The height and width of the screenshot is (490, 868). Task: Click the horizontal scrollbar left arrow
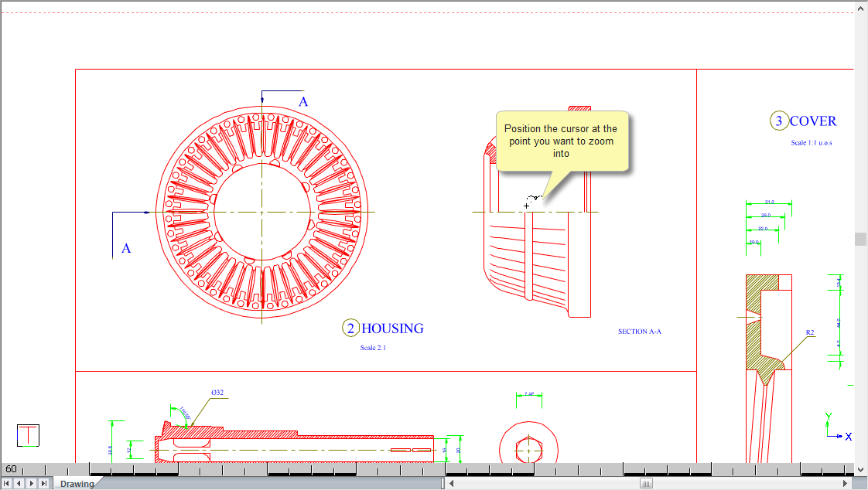click(452, 483)
